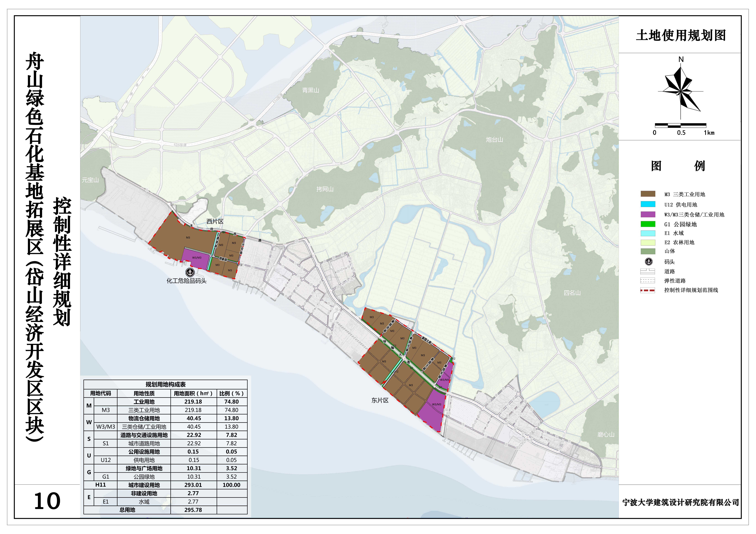756x534 pixels.
Task: Click the 西片区 label
Action: click(x=215, y=222)
